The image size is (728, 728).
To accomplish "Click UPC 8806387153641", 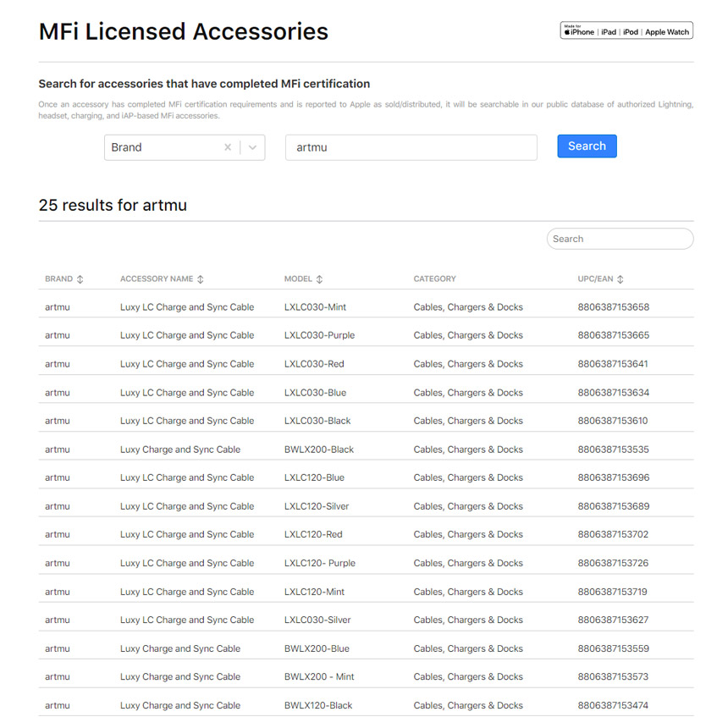I will point(613,364).
